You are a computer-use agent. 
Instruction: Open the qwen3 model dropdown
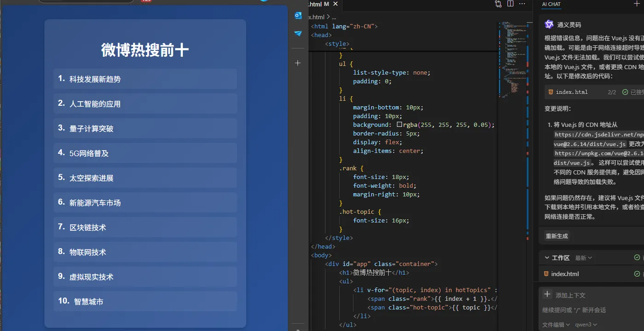pos(586,325)
